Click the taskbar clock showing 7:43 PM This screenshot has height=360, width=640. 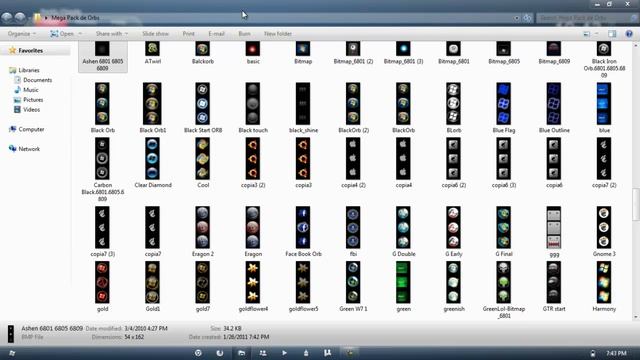[616, 353]
